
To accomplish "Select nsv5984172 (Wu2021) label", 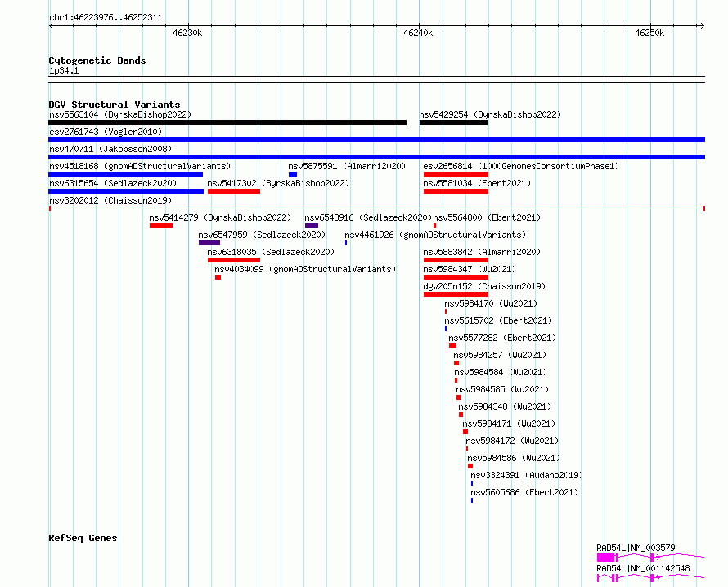I will click(x=512, y=441).
